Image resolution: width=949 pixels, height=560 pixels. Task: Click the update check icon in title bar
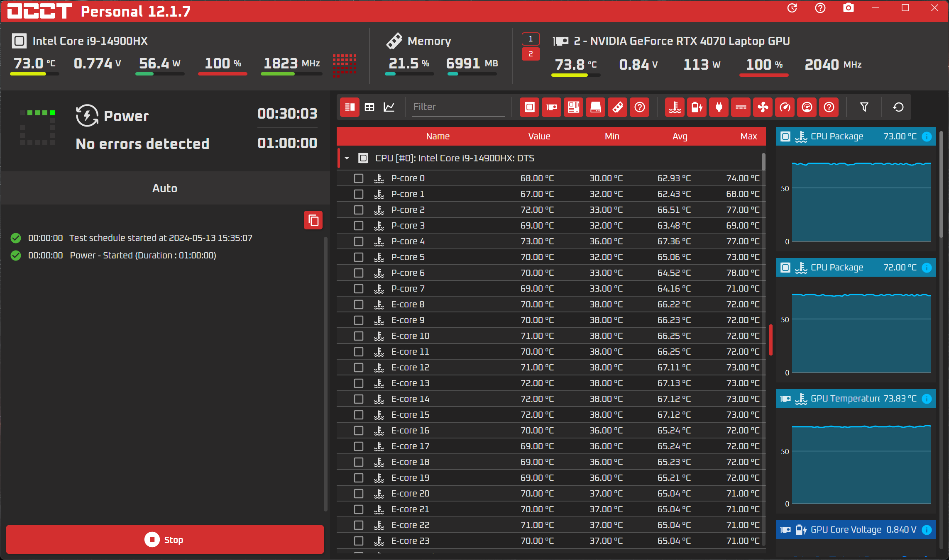(x=792, y=8)
